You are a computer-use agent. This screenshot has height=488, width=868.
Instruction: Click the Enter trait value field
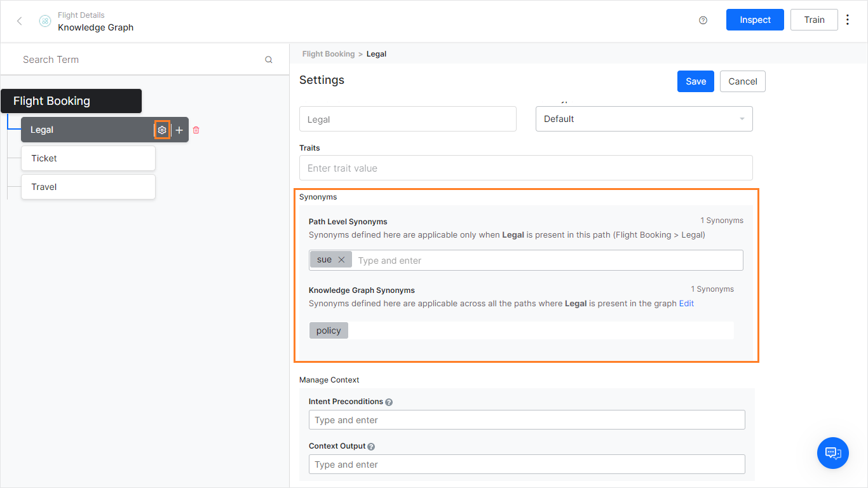[526, 168]
